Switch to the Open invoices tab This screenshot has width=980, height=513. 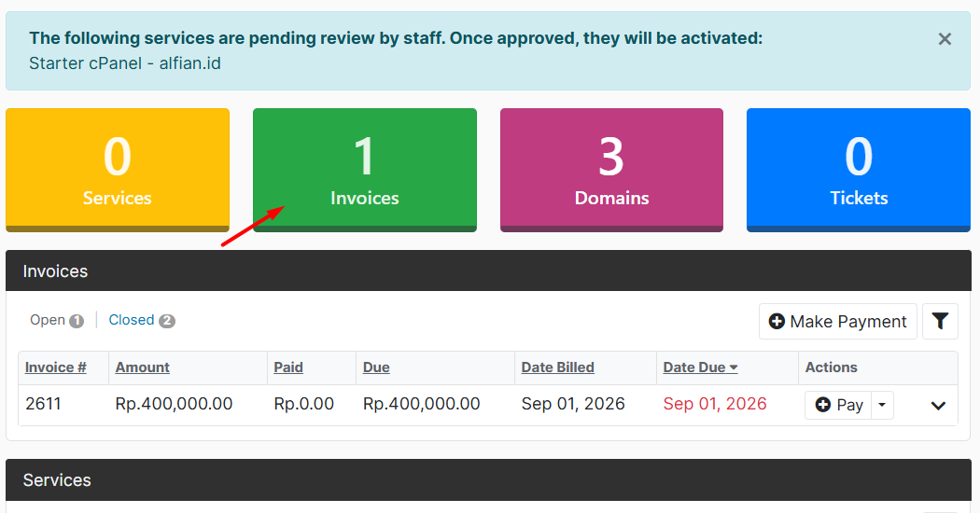click(56, 320)
